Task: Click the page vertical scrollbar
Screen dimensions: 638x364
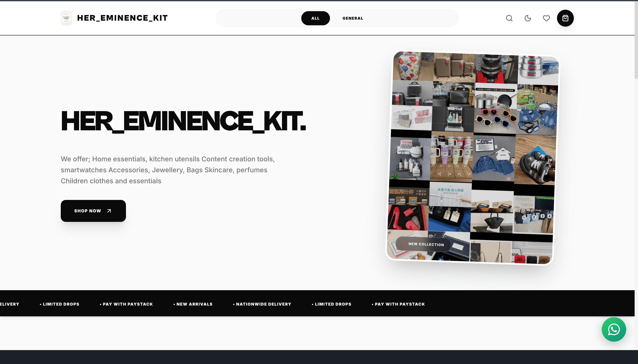Action: [636, 40]
